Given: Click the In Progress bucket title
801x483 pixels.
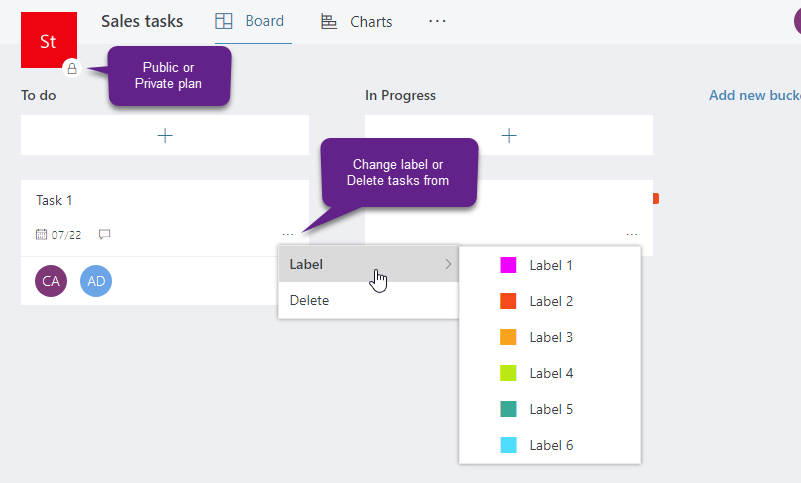Looking at the screenshot, I should [400, 96].
